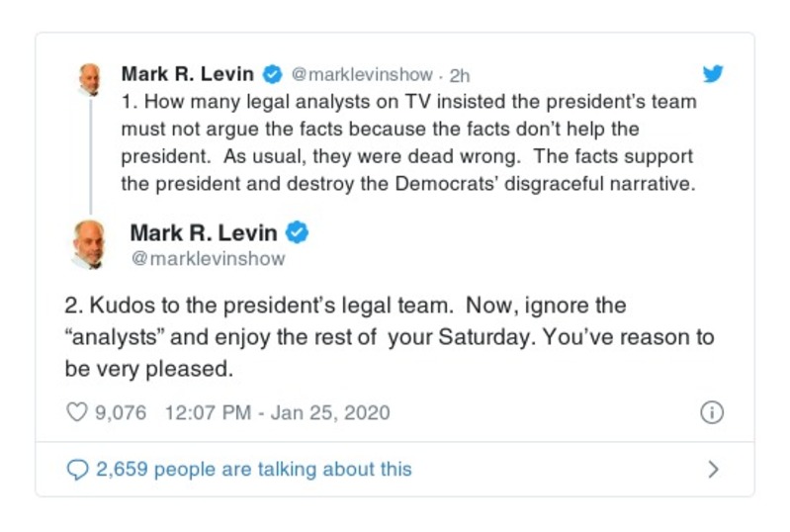Viewport: 790px width, 532px height.
Task: Open the 2h timestamp link
Action: click(461, 75)
